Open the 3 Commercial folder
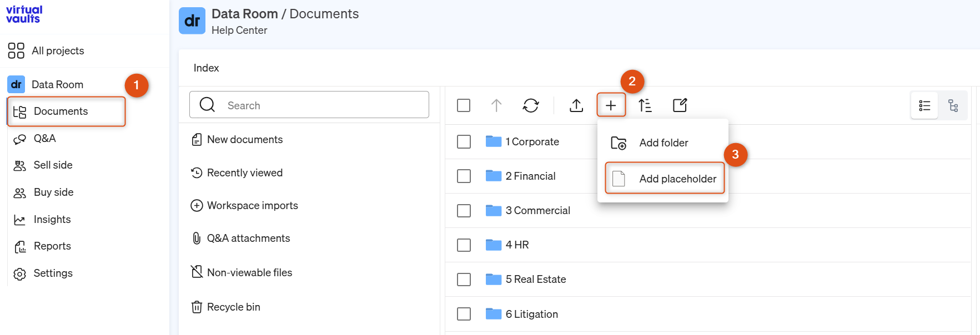980x335 pixels. [537, 211]
